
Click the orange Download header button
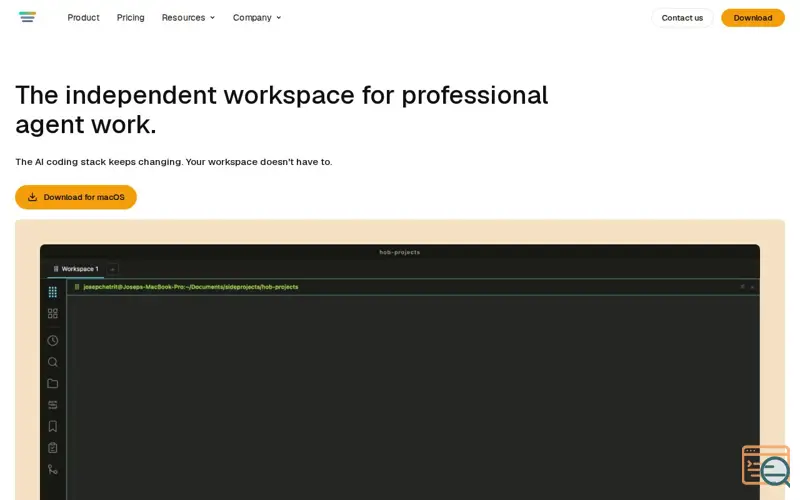tap(753, 18)
